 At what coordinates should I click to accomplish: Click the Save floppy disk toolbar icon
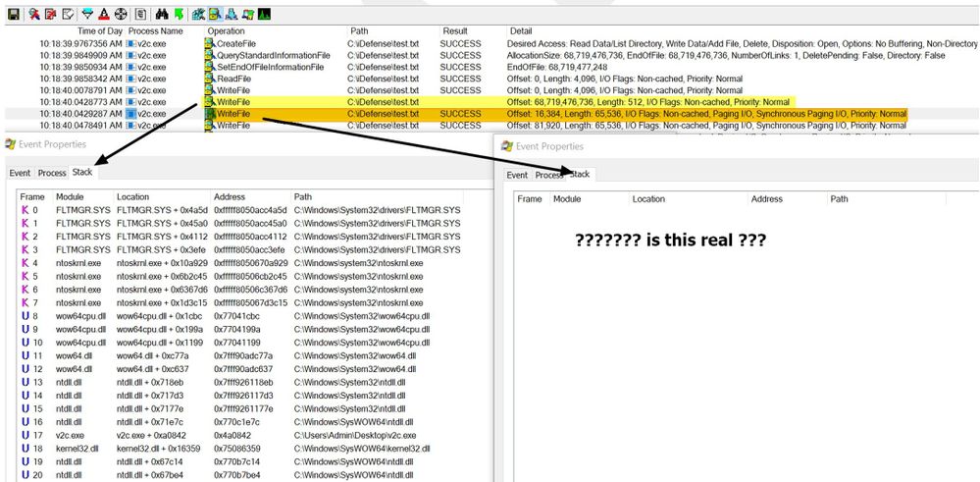(x=14, y=14)
